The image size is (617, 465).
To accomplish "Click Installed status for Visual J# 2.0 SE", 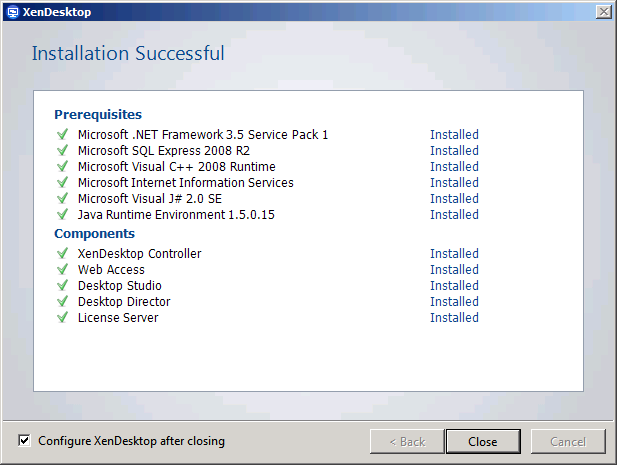I will [454, 199].
